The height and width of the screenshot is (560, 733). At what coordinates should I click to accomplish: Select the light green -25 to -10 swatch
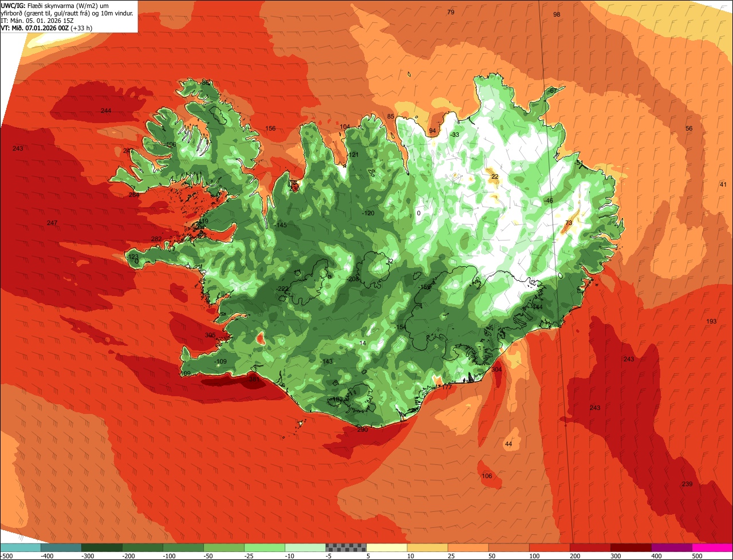pyautogui.click(x=265, y=547)
